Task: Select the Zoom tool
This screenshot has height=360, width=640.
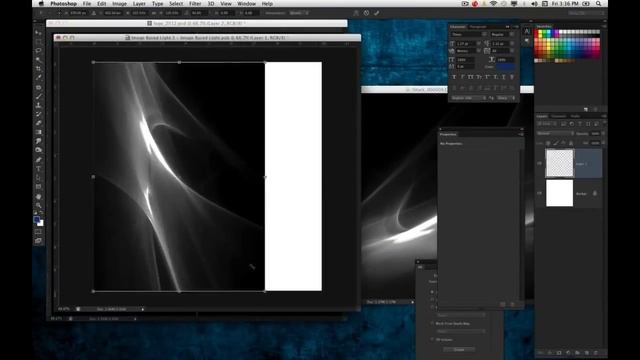Action: (38, 205)
